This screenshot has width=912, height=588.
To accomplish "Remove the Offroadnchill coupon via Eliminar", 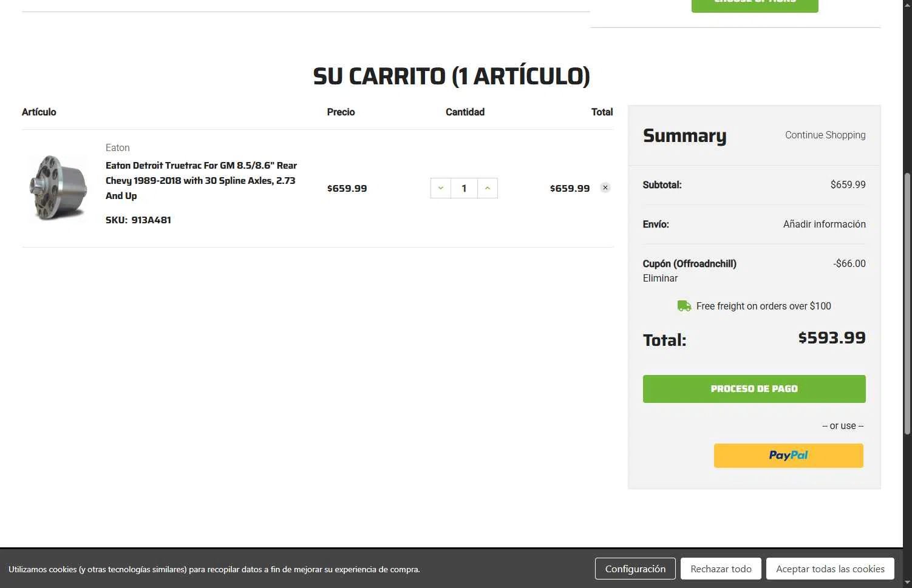I will point(660,278).
